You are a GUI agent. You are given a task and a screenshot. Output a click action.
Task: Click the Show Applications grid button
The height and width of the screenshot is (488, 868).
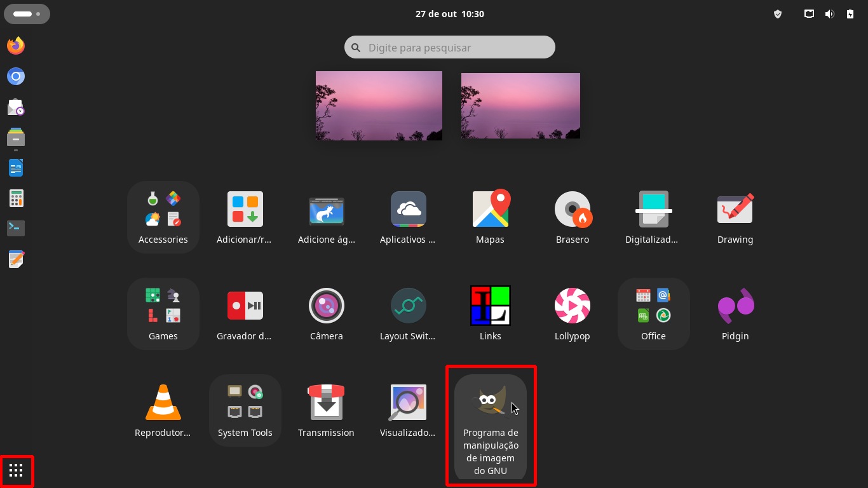click(16, 471)
